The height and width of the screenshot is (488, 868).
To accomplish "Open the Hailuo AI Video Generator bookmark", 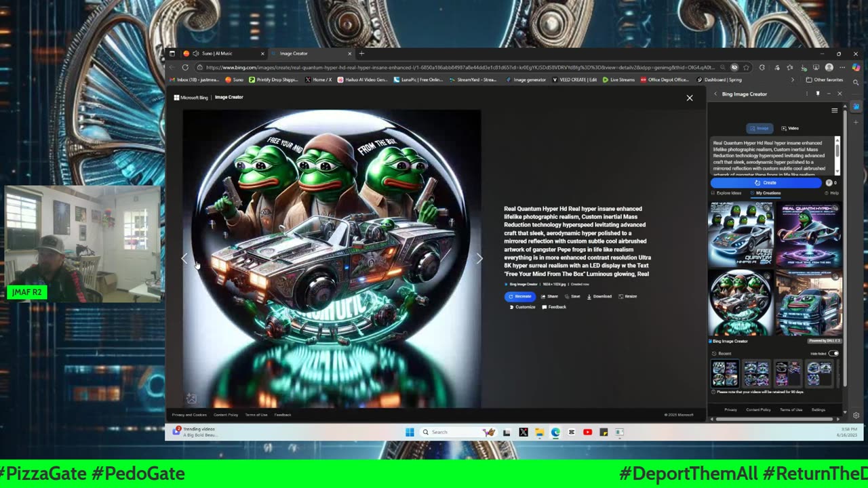I will pos(363,80).
